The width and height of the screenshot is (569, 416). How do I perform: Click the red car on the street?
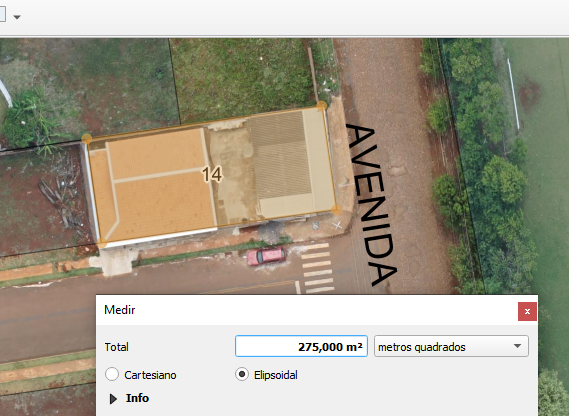tap(266, 256)
